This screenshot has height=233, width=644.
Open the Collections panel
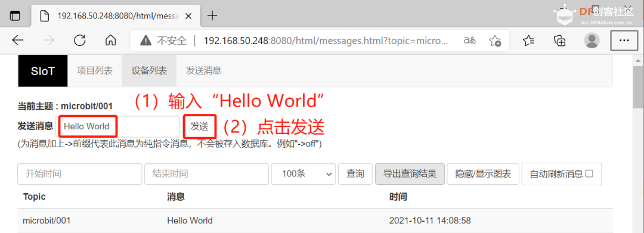coord(560,40)
